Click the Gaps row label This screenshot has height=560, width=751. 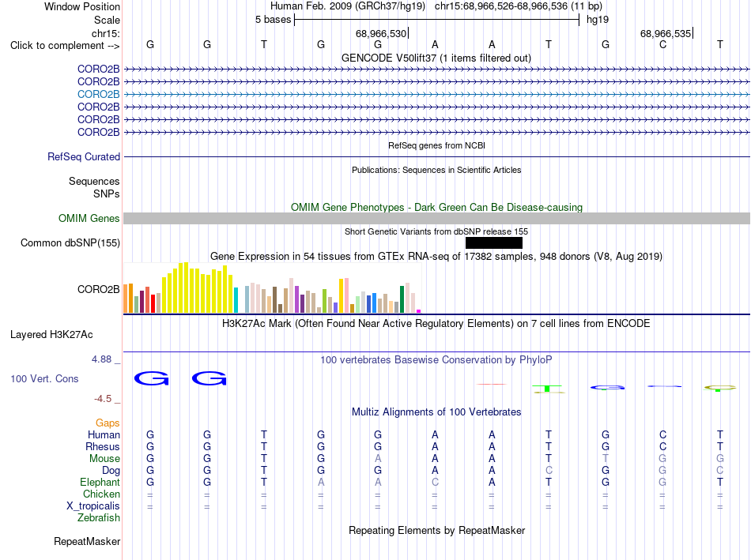click(108, 423)
